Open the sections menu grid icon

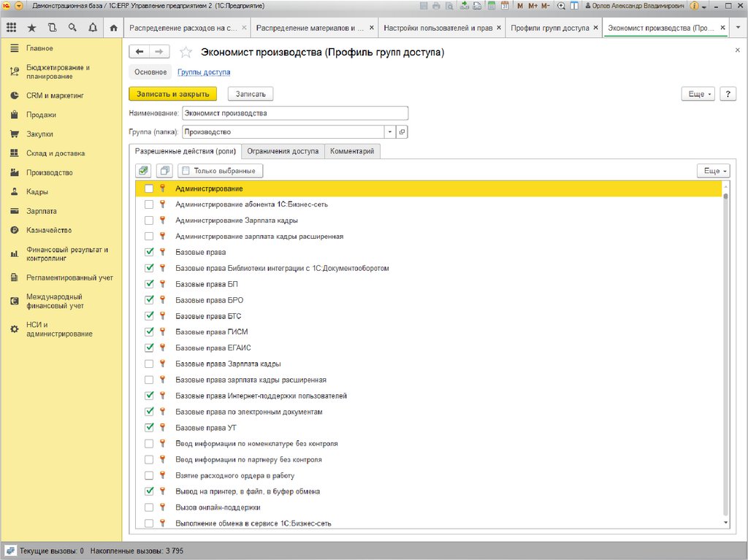click(x=12, y=28)
